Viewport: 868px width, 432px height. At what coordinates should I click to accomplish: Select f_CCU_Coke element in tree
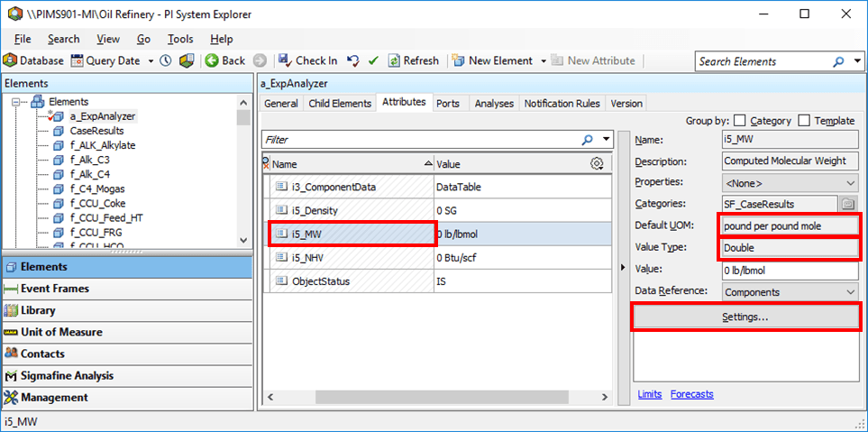[x=97, y=203]
